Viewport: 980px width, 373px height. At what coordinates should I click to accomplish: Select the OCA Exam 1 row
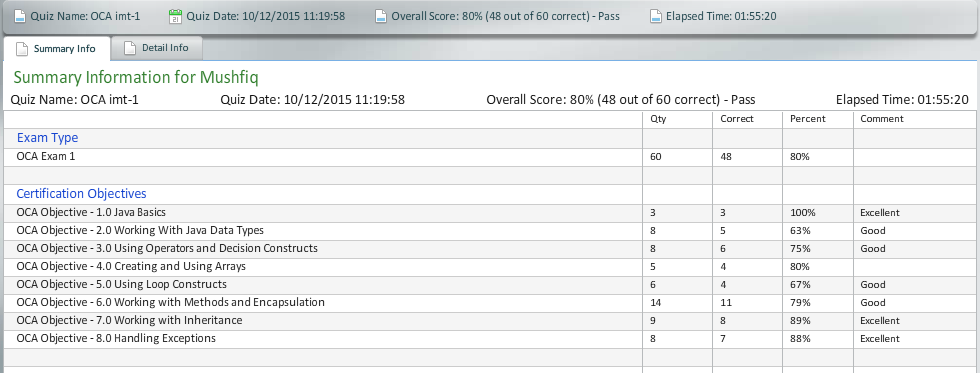(x=490, y=157)
